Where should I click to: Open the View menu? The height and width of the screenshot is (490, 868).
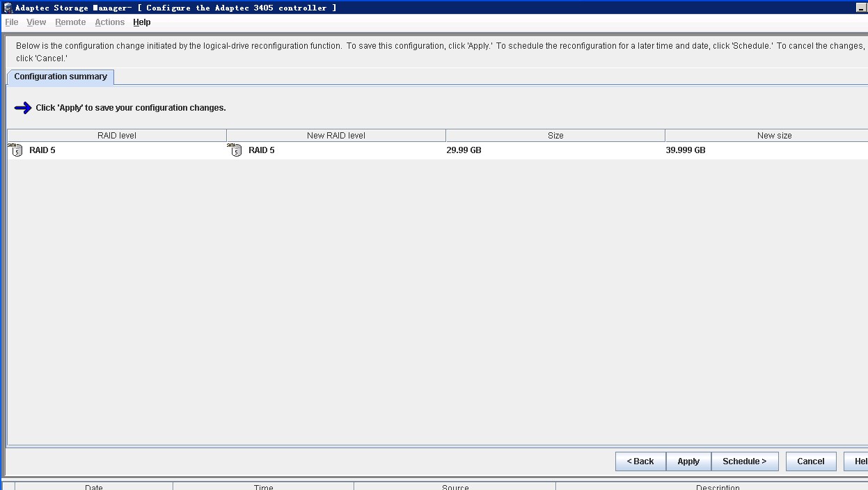click(36, 22)
